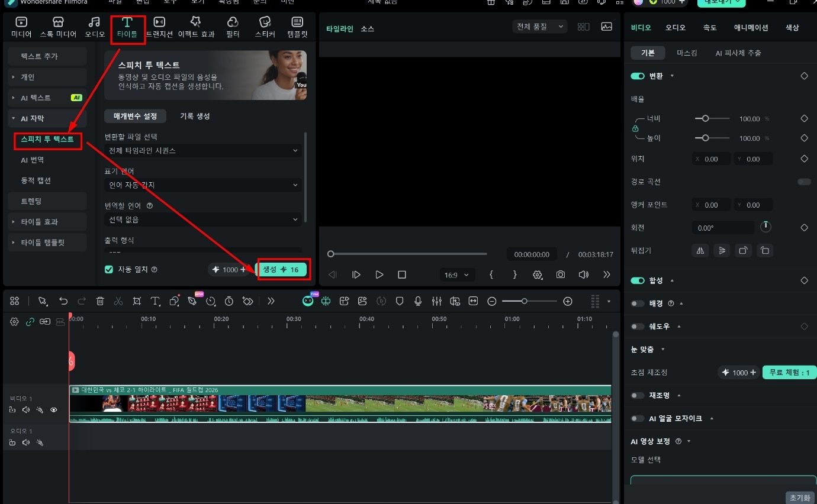
Task: Turn off the 변환 (Transform) toggle
Action: (x=638, y=76)
